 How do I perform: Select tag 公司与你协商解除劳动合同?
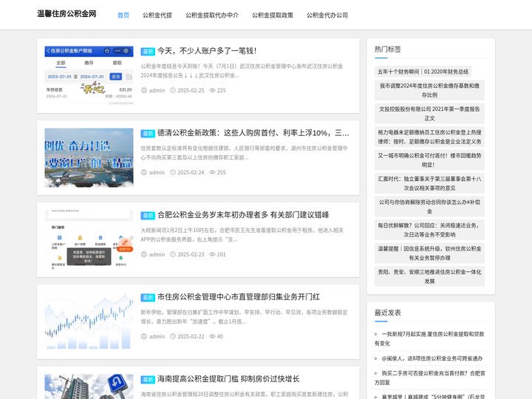click(429, 207)
